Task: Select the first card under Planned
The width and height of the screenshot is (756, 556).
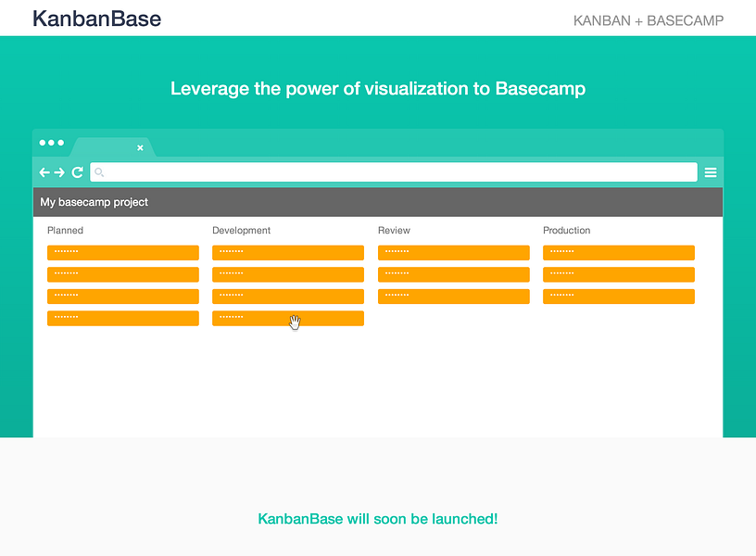Action: pos(123,253)
